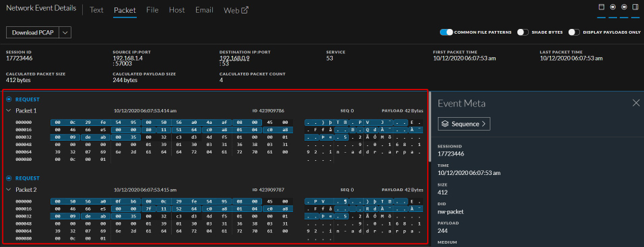The width and height of the screenshot is (644, 247).
Task: Click source port 57003
Action: (123, 63)
